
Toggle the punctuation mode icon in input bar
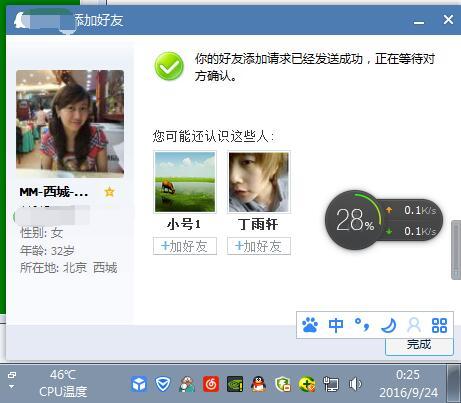coord(362,325)
